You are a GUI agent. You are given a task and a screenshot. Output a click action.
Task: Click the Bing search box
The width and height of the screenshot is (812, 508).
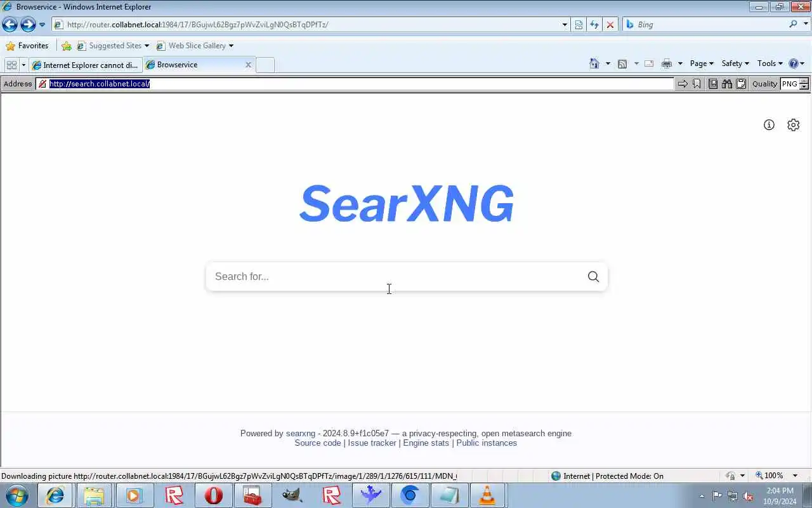pos(704,25)
